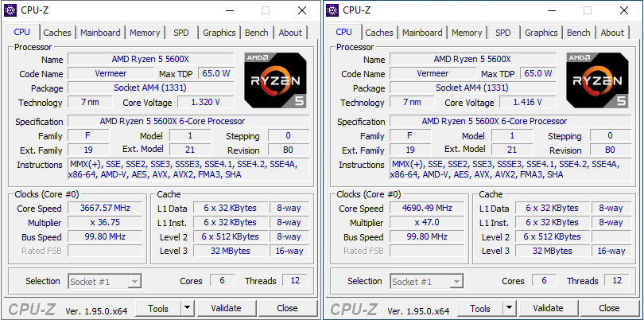
Task: Select the SPD tab in right window
Action: pyautogui.click(x=502, y=33)
